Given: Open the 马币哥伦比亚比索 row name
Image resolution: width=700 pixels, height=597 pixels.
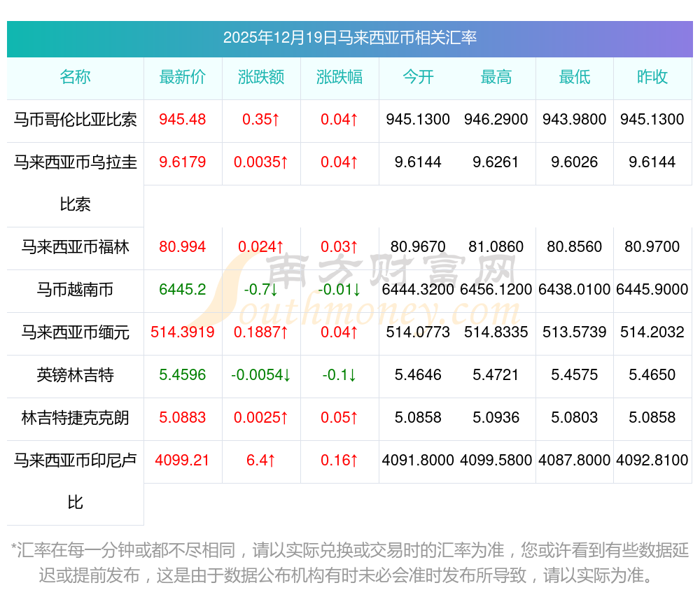Looking at the screenshot, I should point(75,120).
